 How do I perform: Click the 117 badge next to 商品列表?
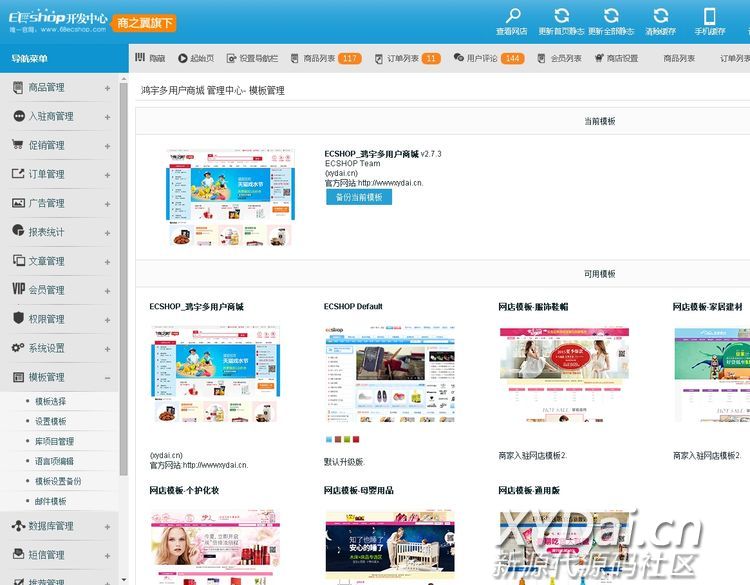point(350,58)
